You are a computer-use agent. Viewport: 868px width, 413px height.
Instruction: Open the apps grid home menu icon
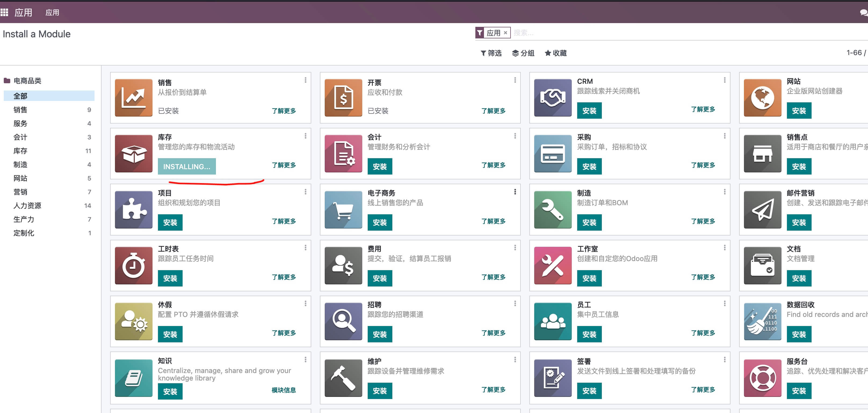(x=4, y=12)
